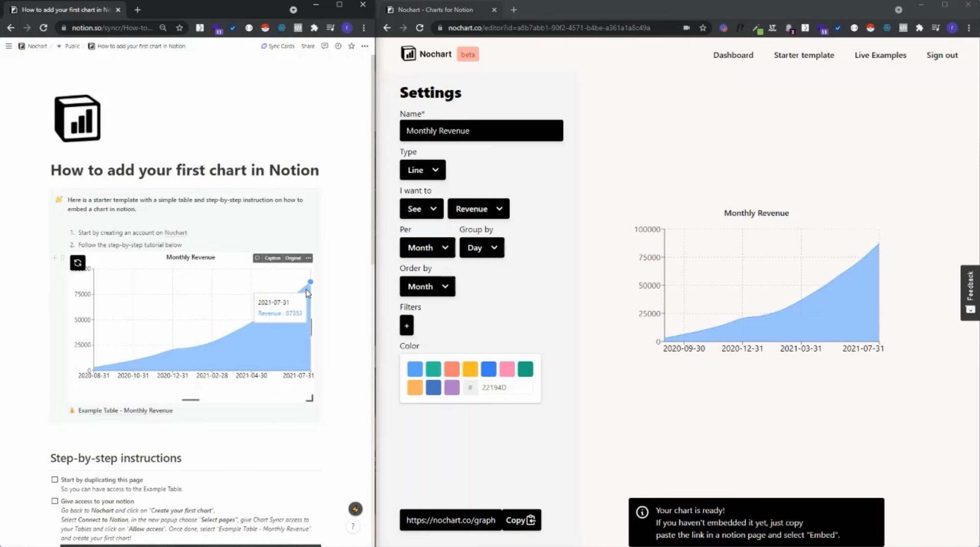The width and height of the screenshot is (980, 547).
Task: Open Notion page comments icon
Action: (x=324, y=46)
